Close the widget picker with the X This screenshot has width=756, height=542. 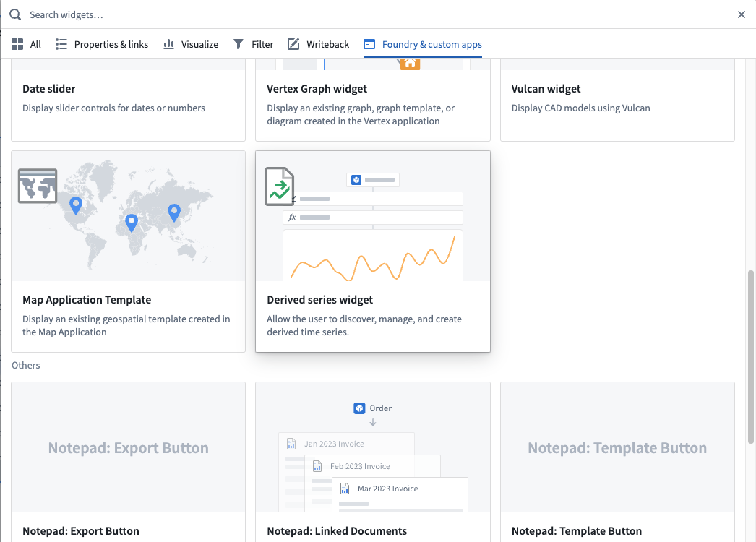tap(742, 14)
